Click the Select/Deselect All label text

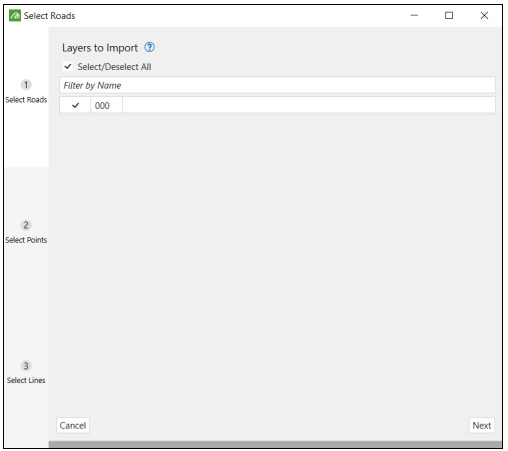coord(114,67)
